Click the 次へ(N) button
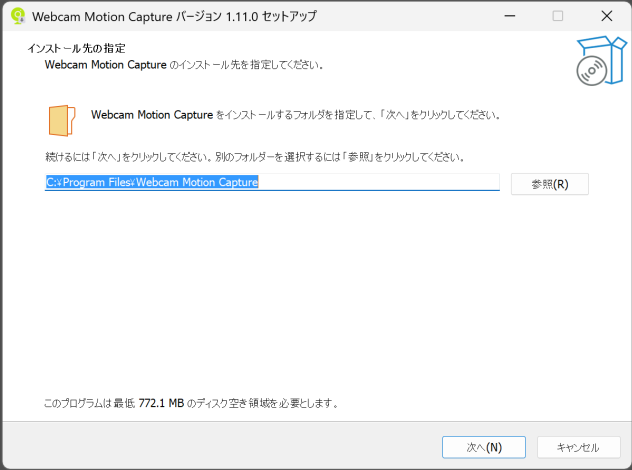The image size is (632, 470). [484, 447]
